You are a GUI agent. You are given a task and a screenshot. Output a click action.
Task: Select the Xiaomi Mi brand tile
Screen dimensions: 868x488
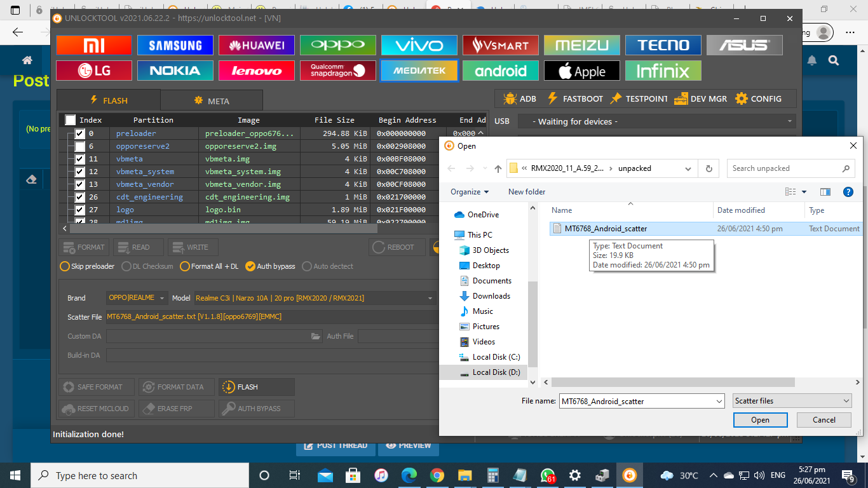[x=94, y=45]
